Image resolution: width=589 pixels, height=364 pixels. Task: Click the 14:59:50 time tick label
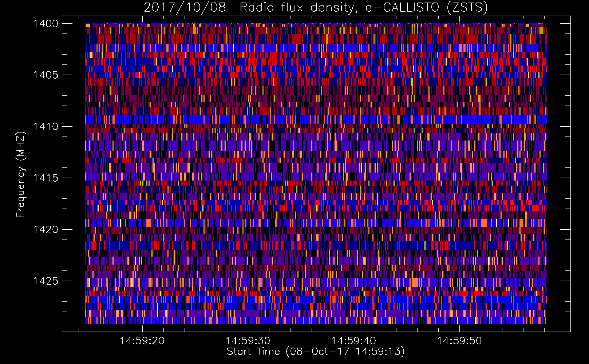coord(459,341)
